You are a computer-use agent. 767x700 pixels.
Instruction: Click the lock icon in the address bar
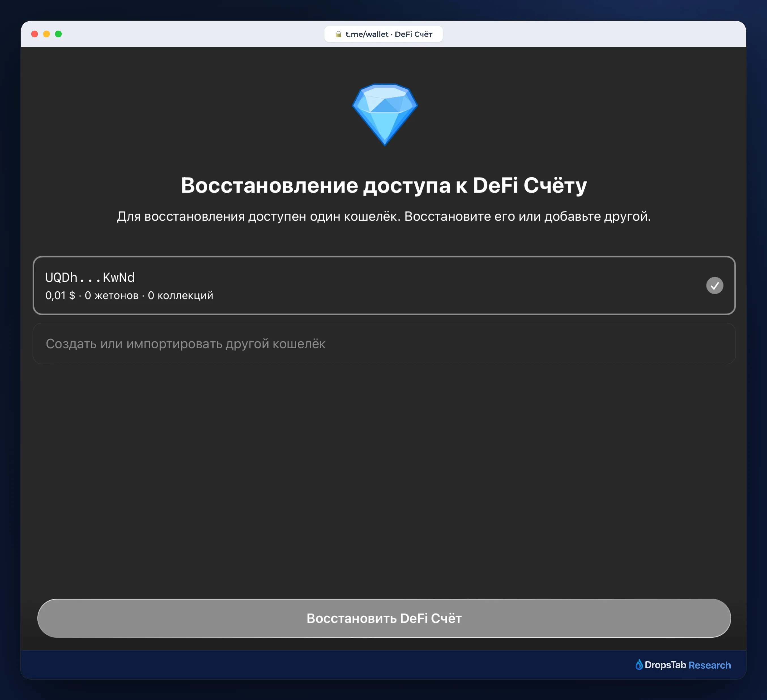[338, 34]
